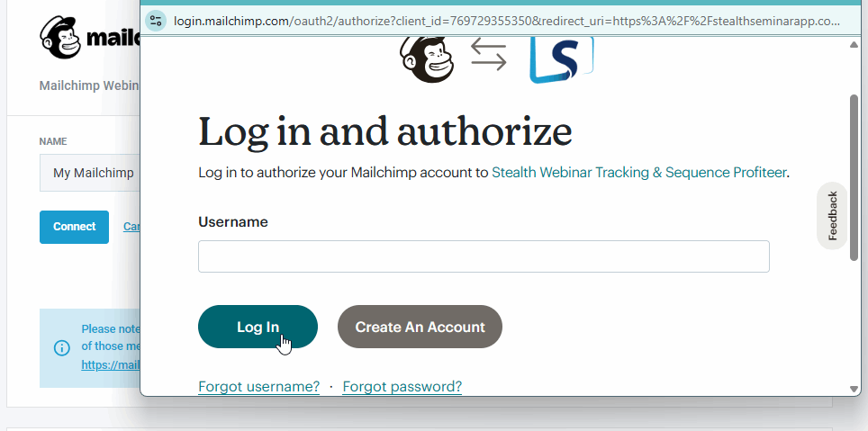Screen dimensions: 868x431
Task: Click the popup scrollbar up arrow
Action: pos(854,45)
